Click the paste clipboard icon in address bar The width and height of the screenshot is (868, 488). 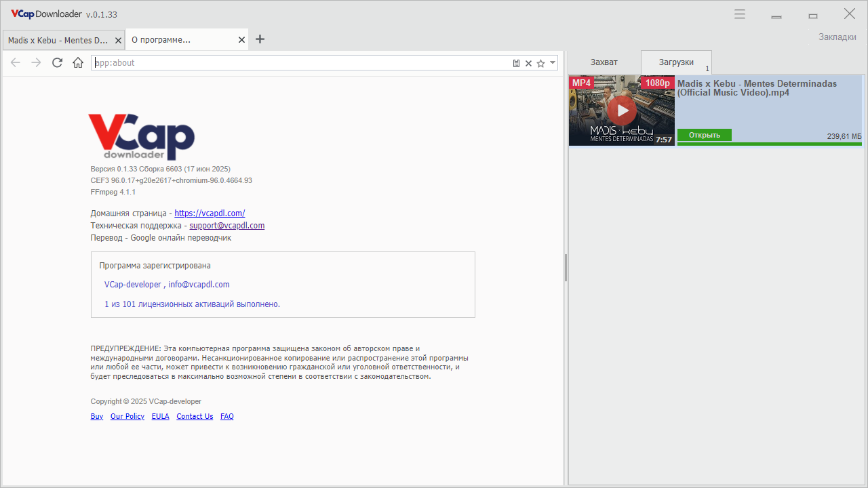(516, 63)
